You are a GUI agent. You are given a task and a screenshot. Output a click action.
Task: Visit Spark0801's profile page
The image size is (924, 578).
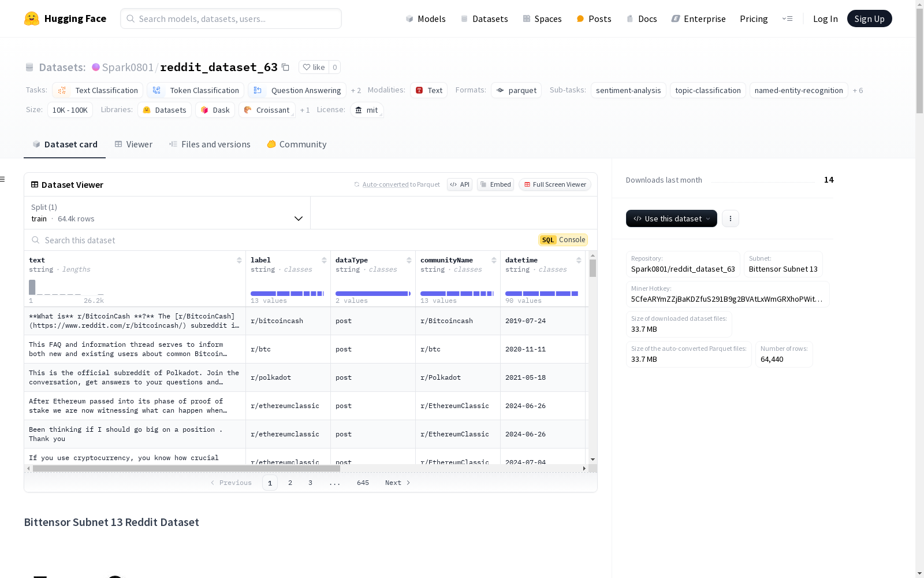[127, 67]
